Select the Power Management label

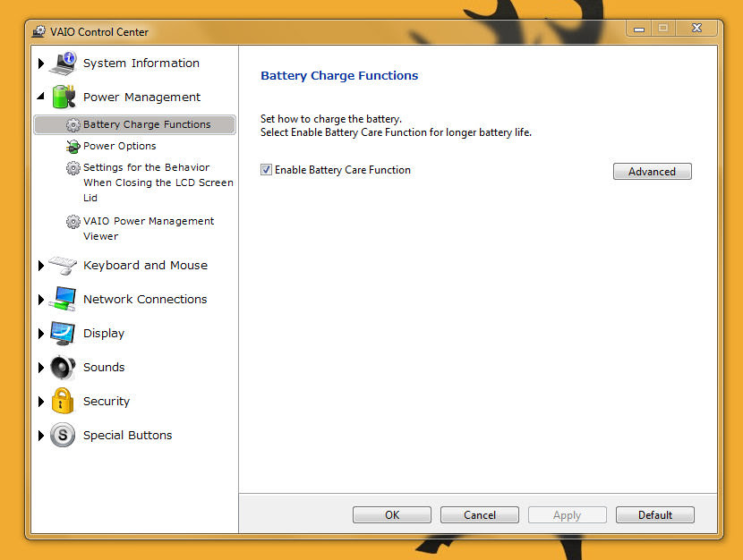click(141, 97)
